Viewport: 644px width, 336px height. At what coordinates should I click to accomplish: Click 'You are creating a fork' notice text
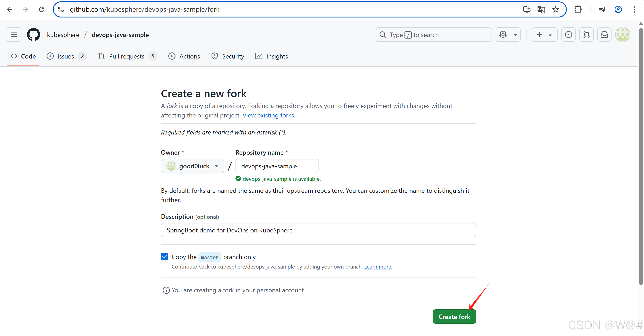click(238, 290)
